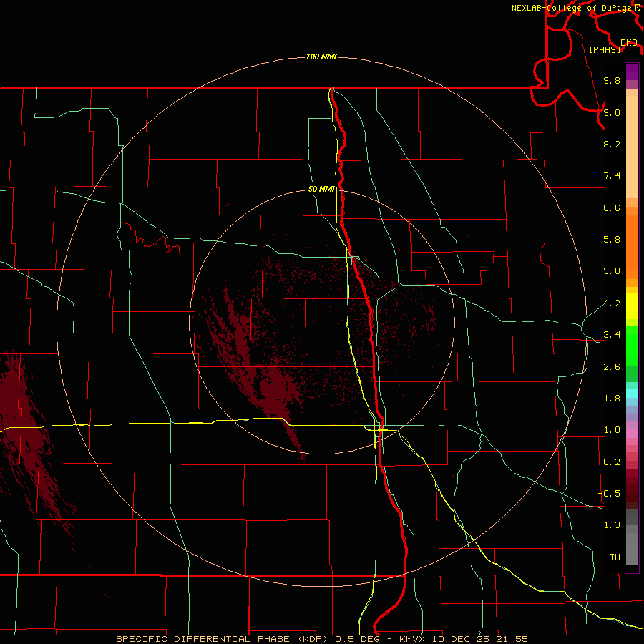The width and height of the screenshot is (644, 644).
Task: Click the [PHAS] units label
Action: [x=605, y=49]
